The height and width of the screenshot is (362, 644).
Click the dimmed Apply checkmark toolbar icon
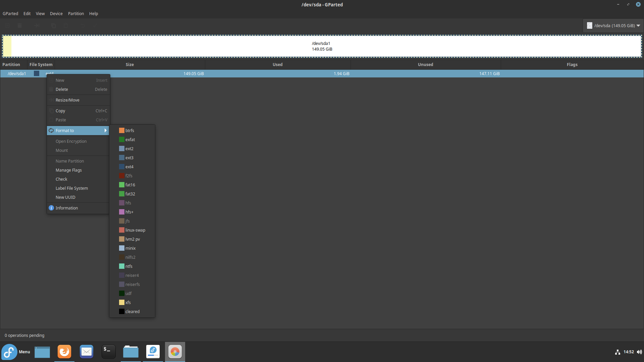click(95, 25)
